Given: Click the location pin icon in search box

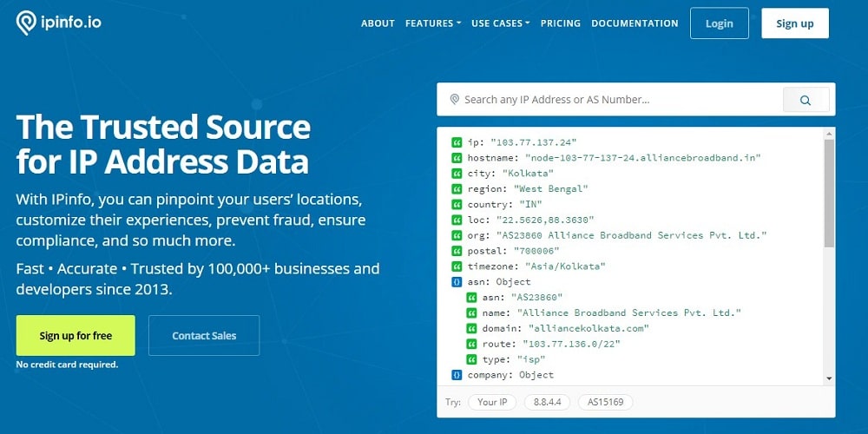Looking at the screenshot, I should (455, 100).
